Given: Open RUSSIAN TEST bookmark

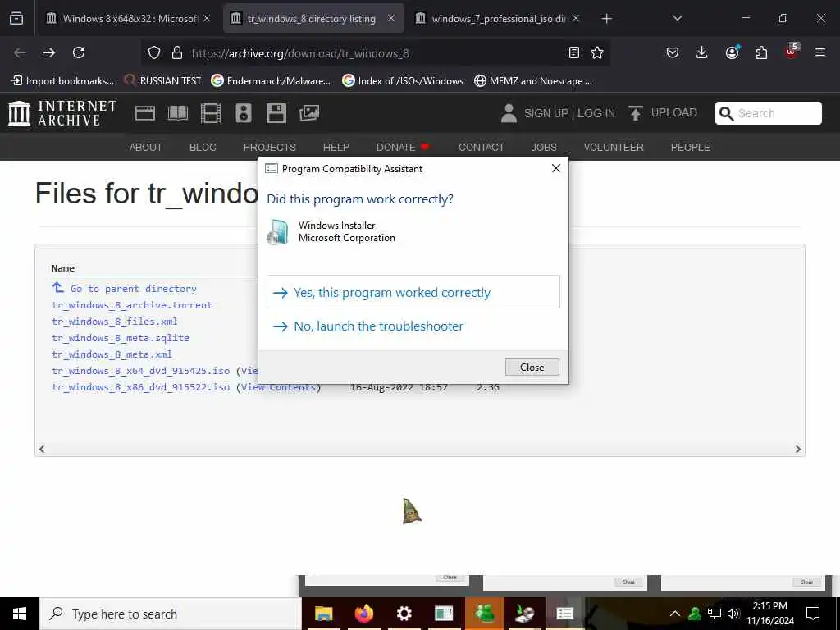Looking at the screenshot, I should click(x=163, y=81).
